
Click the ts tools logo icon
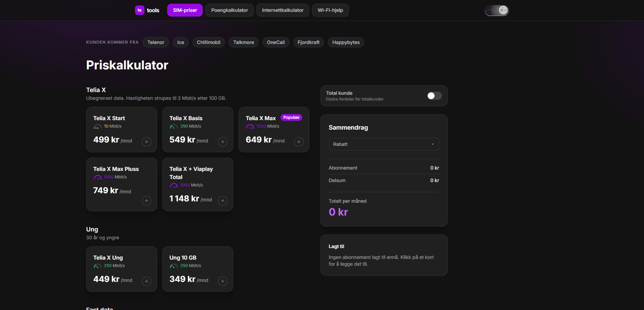[x=139, y=10]
